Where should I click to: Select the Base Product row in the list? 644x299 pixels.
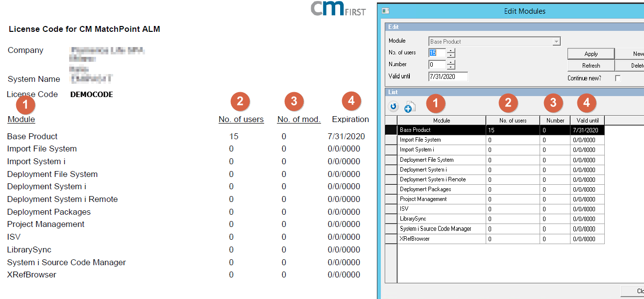point(495,130)
